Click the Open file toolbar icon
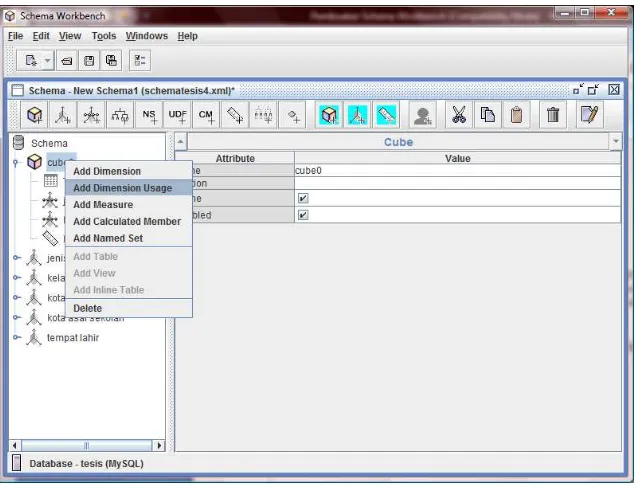 pyautogui.click(x=67, y=61)
